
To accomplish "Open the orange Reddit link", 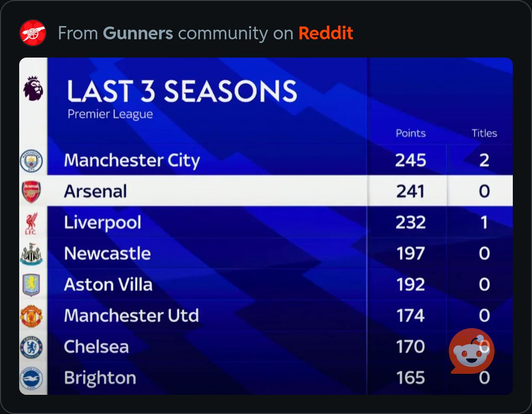I will 326,33.
